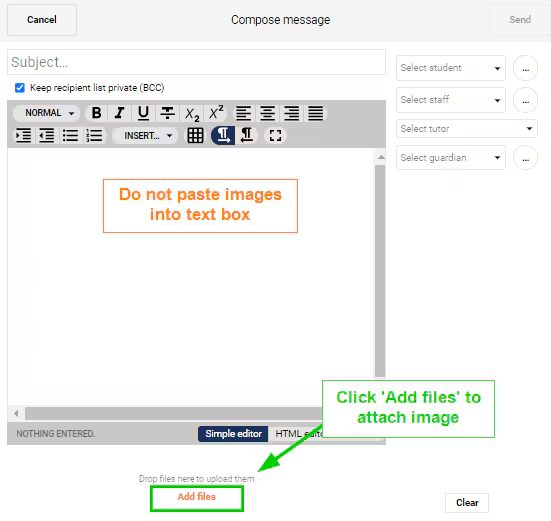Image resolution: width=551 pixels, height=521 pixels.
Task: Open the INSERT... menu
Action: pos(145,136)
